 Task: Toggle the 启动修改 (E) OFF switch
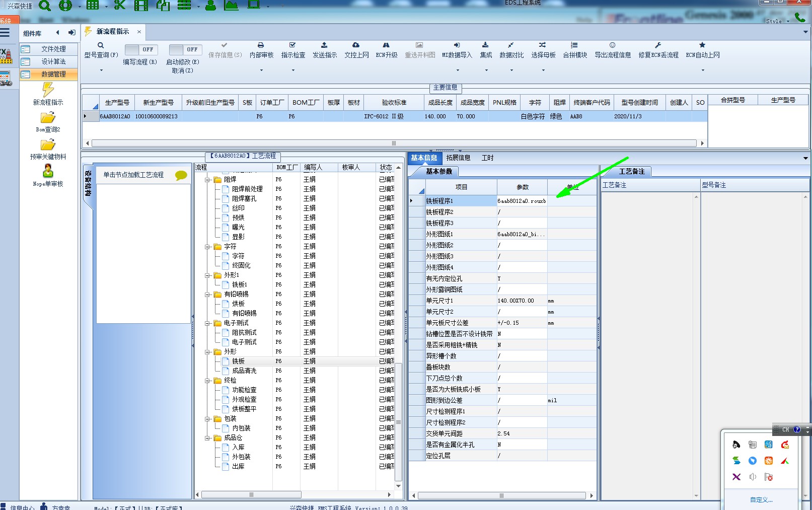[185, 49]
